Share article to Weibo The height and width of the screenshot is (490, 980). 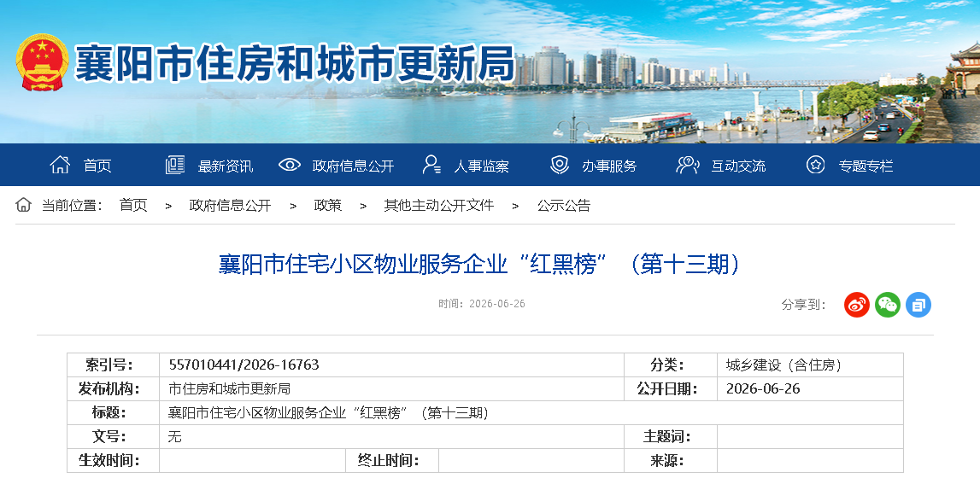pyautogui.click(x=857, y=305)
